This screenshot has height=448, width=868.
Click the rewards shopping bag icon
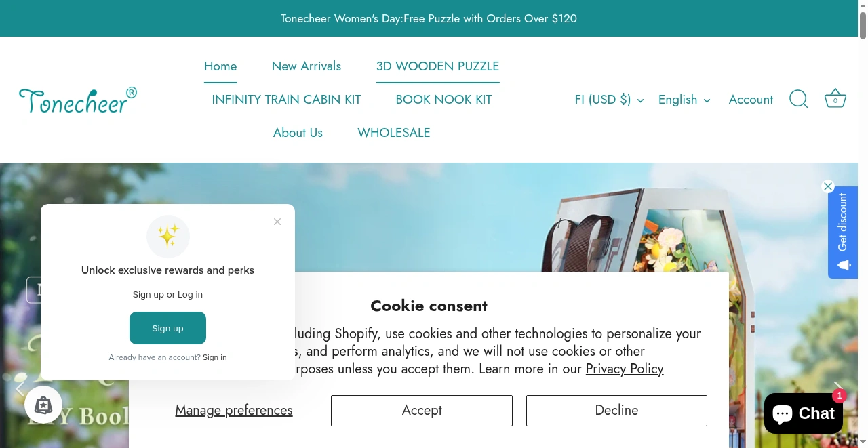pyautogui.click(x=43, y=405)
